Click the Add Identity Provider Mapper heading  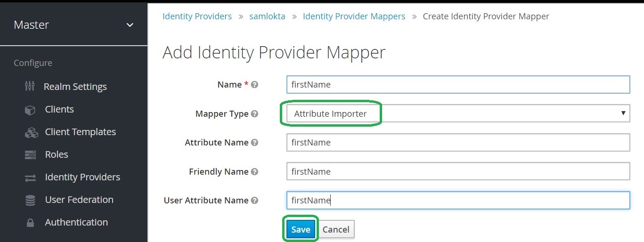coord(274,52)
